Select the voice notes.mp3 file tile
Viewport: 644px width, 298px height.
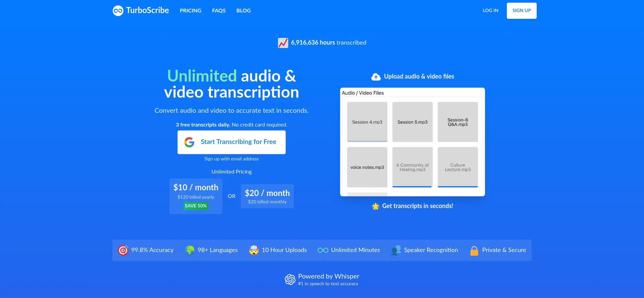367,167
